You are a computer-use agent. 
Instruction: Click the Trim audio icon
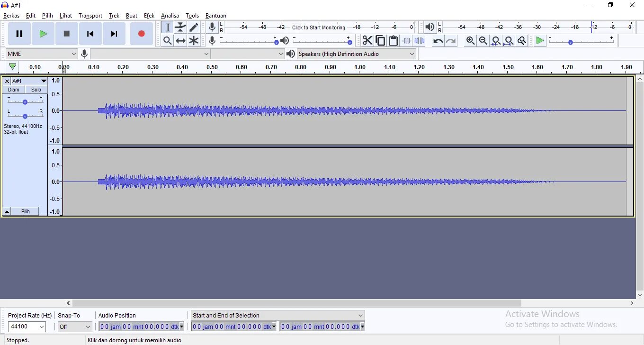[x=407, y=41]
